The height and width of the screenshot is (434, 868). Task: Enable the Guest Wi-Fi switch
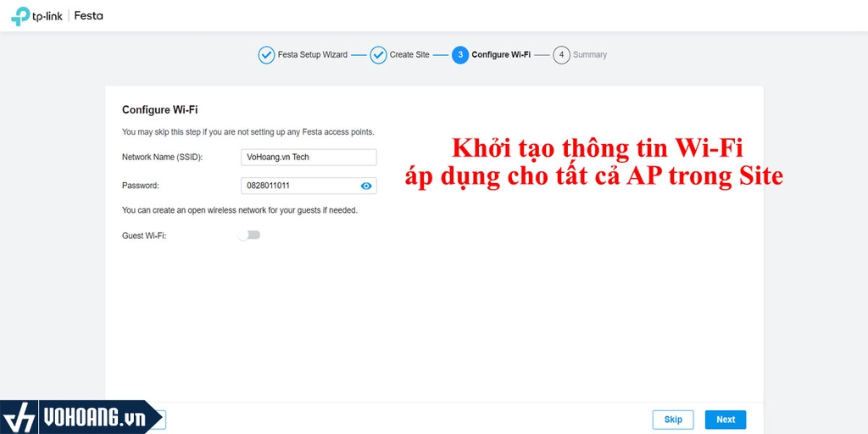pyautogui.click(x=249, y=236)
